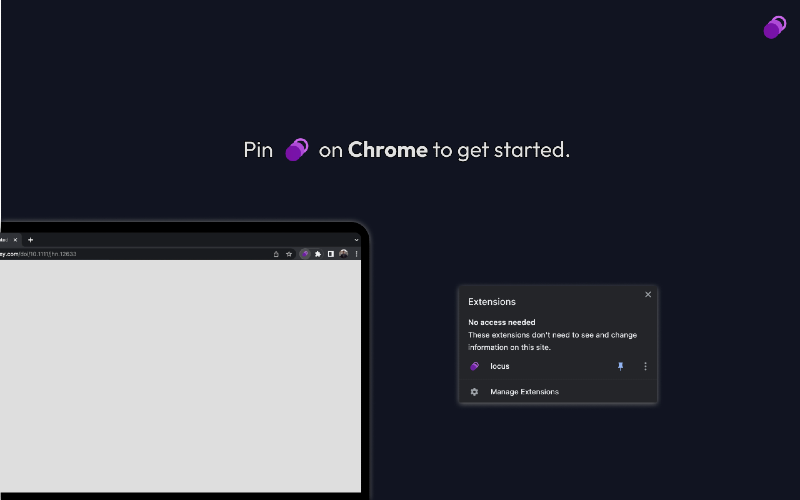Open the profile avatar in browser toolbar
800x500 pixels.
[343, 254]
